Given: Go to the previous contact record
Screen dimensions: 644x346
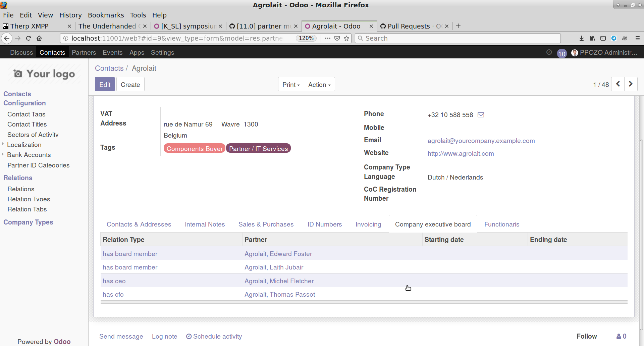Looking at the screenshot, I should pos(618,84).
